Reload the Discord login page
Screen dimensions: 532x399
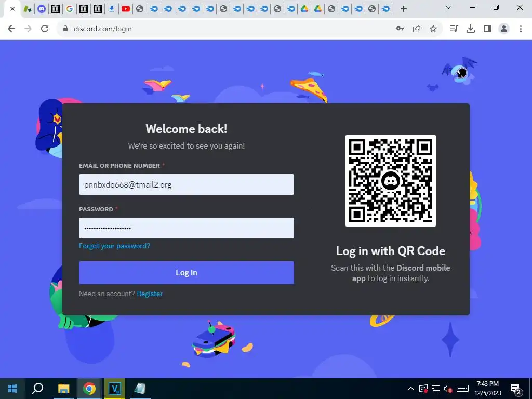45,29
